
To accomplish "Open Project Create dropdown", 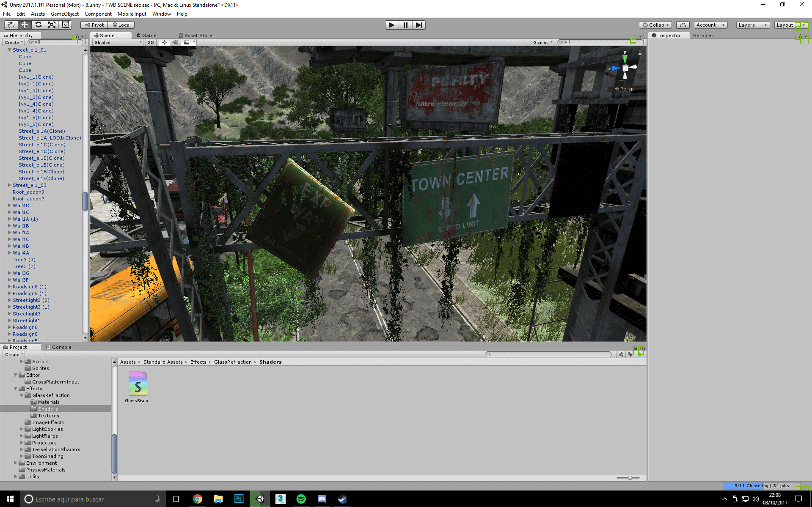I will tap(14, 354).
